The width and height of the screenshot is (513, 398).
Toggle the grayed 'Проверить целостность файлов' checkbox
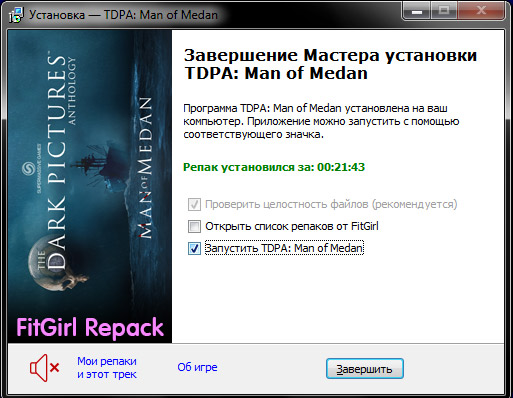click(194, 204)
